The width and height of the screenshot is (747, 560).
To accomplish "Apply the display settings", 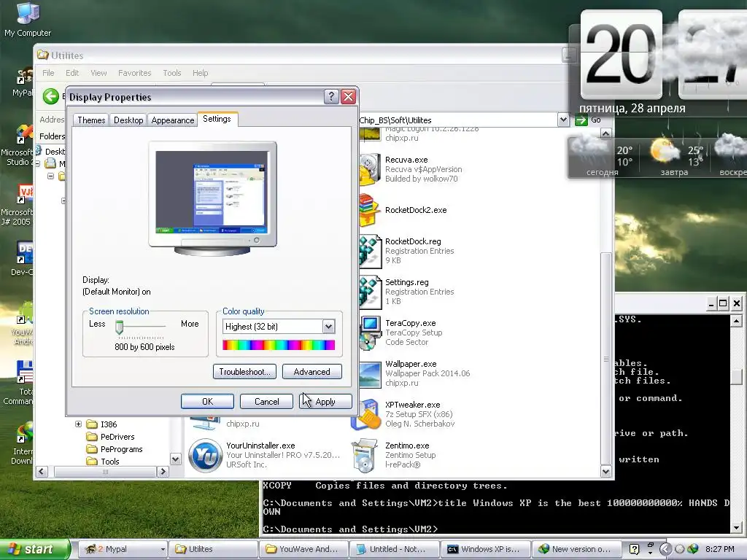I will tap(325, 402).
